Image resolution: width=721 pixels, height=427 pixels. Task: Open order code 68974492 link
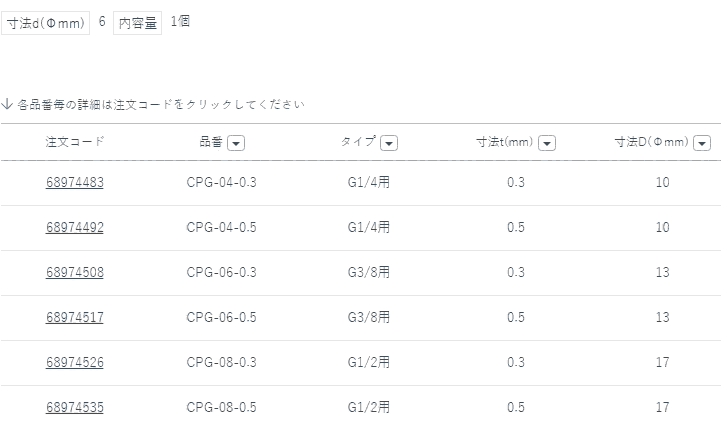click(x=75, y=227)
